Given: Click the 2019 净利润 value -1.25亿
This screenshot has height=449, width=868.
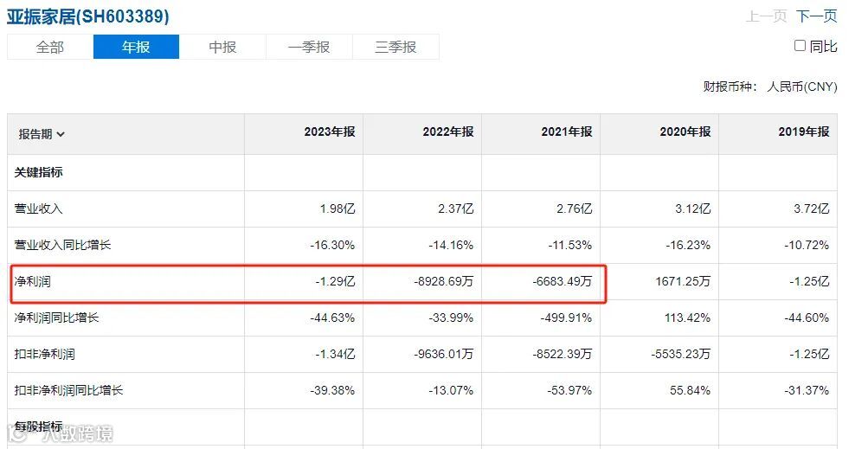Looking at the screenshot, I should pyautogui.click(x=809, y=281).
